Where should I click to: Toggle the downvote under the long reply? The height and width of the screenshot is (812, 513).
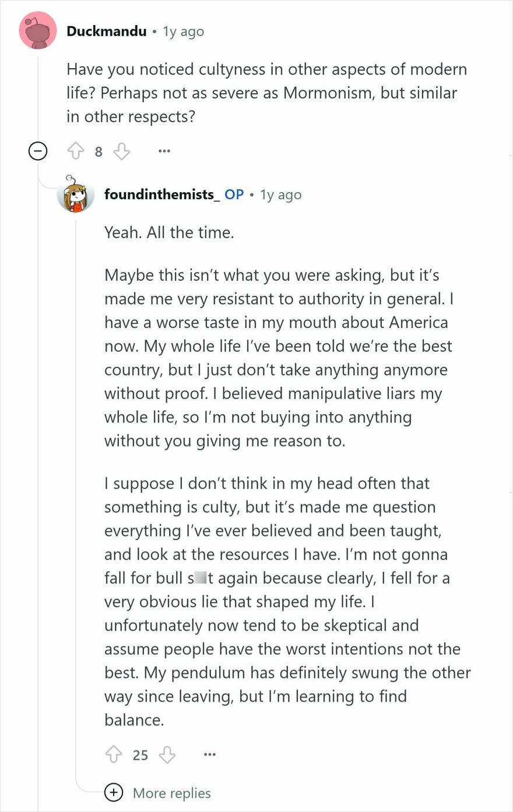coord(168,755)
